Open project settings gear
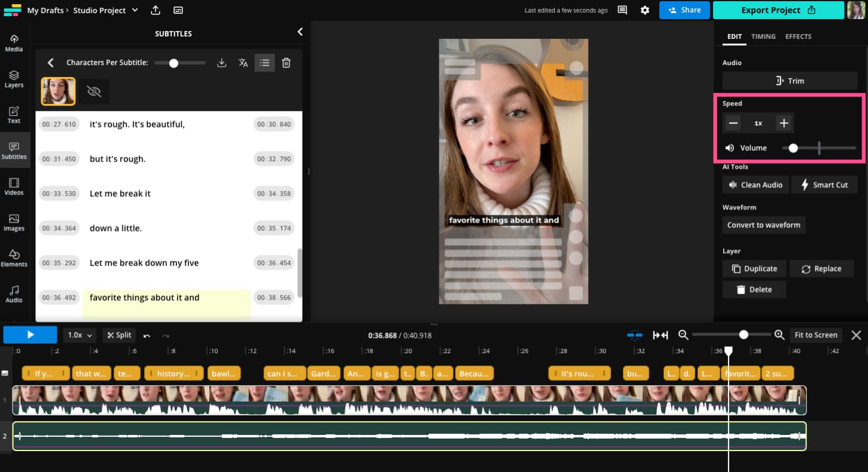Screen dimensions: 868x472 tap(644, 10)
